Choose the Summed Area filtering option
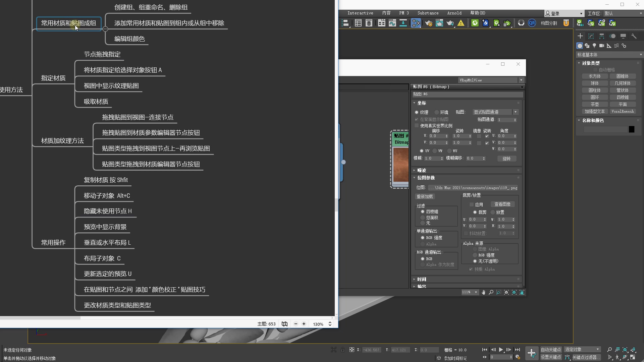The width and height of the screenshot is (644, 362). coord(423,218)
